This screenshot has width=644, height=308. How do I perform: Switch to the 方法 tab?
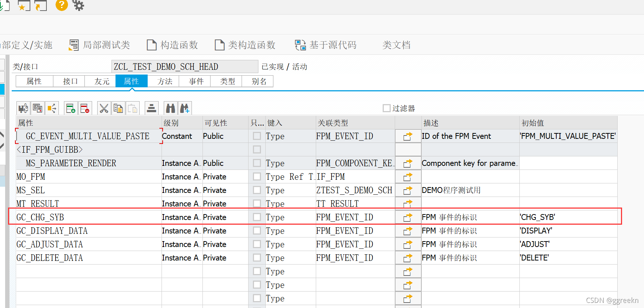pyautogui.click(x=163, y=81)
